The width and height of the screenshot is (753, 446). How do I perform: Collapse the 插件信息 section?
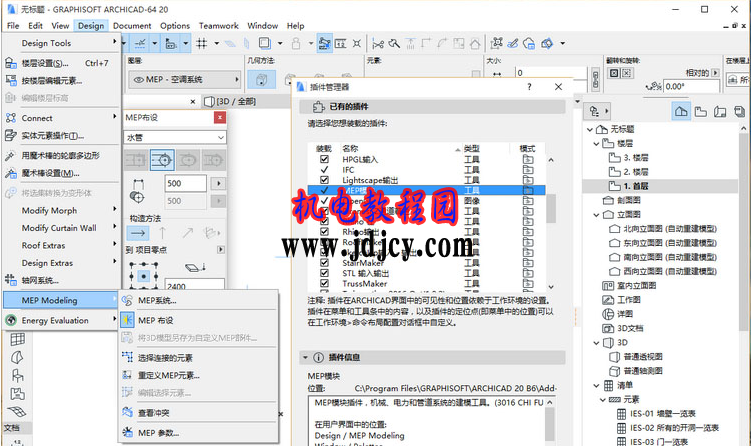click(306, 358)
